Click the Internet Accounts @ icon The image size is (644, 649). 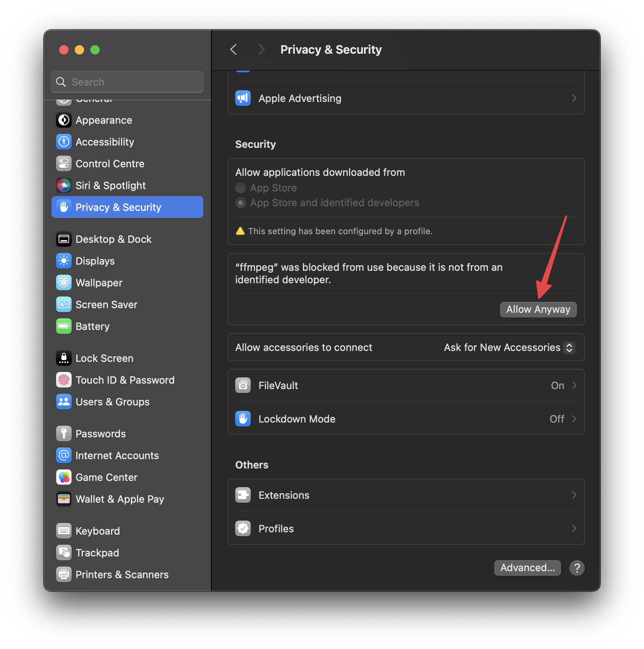64,456
